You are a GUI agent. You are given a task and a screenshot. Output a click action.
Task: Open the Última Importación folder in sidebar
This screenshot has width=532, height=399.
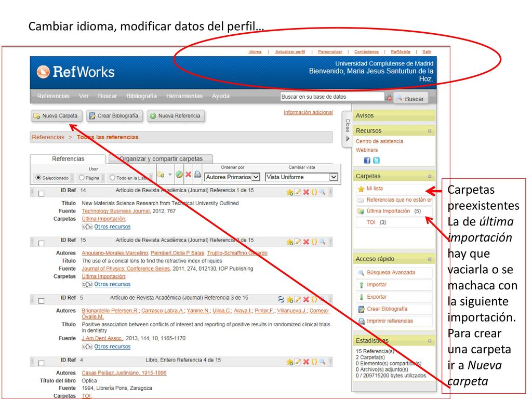(x=388, y=211)
